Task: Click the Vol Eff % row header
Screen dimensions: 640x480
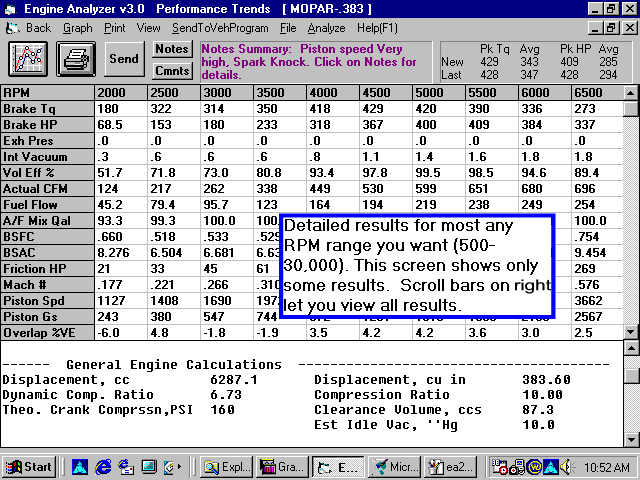Action: tap(47, 173)
